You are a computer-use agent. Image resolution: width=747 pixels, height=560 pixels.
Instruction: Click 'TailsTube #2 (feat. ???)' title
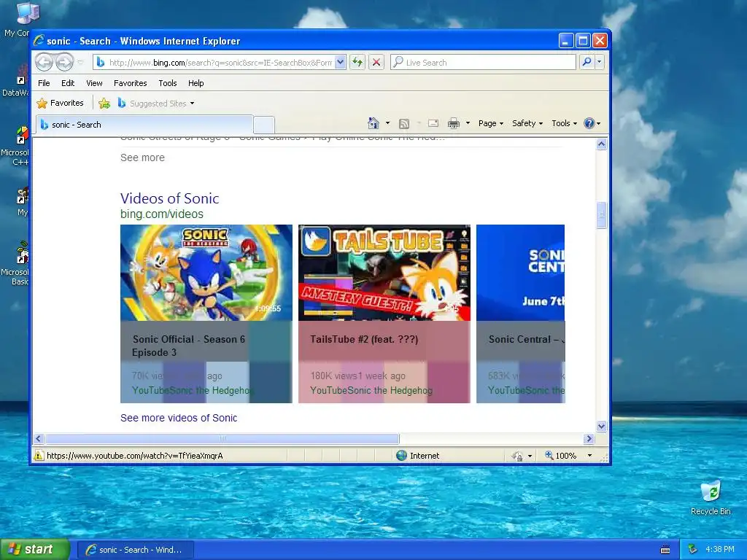(x=364, y=339)
